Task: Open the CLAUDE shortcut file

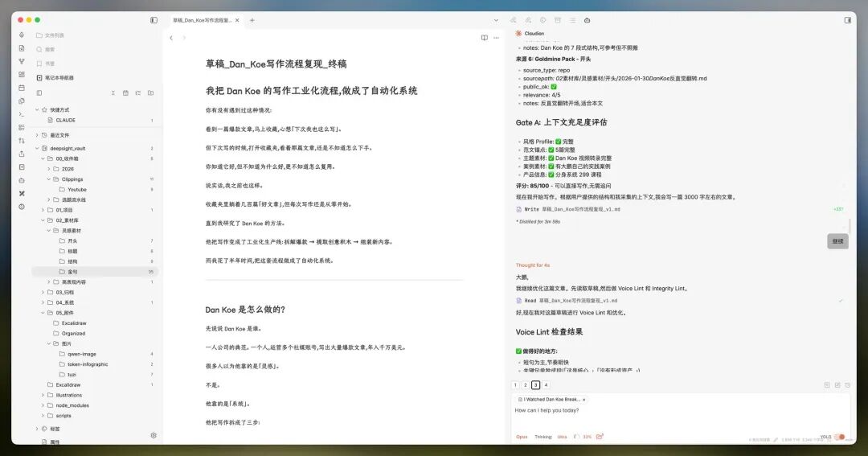Action: point(65,121)
